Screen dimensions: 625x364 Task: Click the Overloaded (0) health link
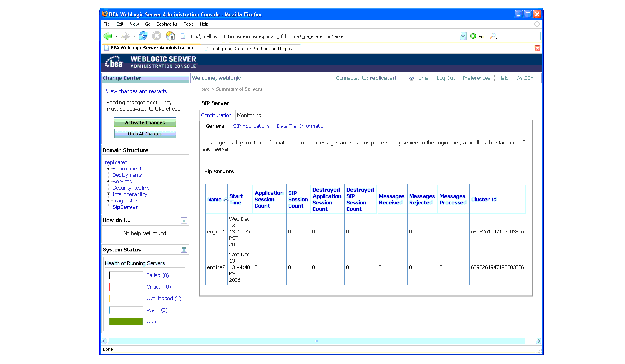(164, 299)
